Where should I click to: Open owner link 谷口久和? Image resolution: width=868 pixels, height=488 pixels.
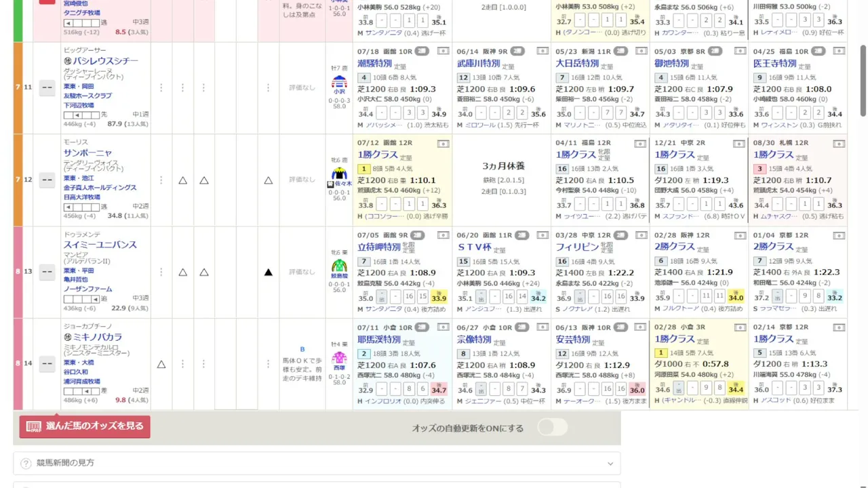click(x=76, y=372)
